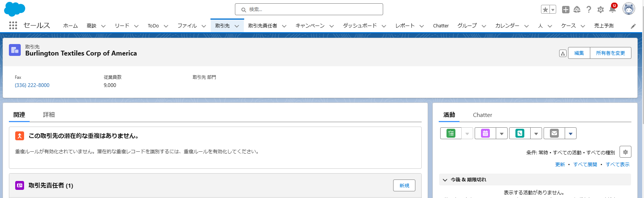View account hierarchy icon
Screen dimensions: 644x198
coord(562,53)
